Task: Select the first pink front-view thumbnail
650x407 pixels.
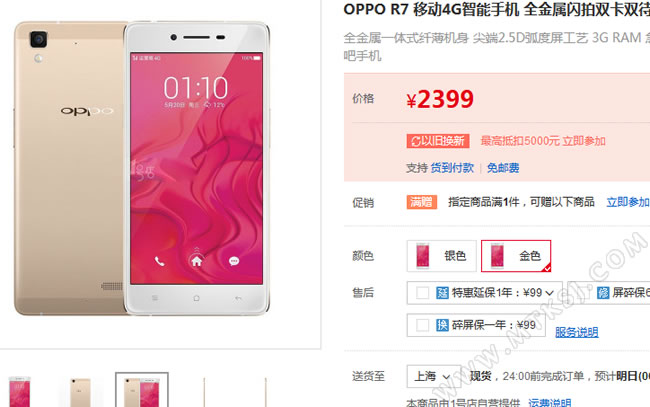Action: (x=19, y=392)
